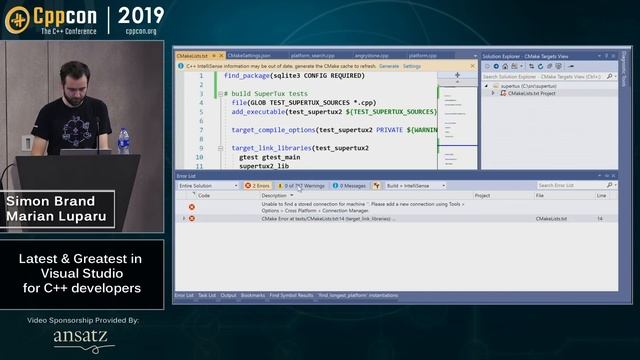Click the Sync with Active Document icon

point(531,66)
